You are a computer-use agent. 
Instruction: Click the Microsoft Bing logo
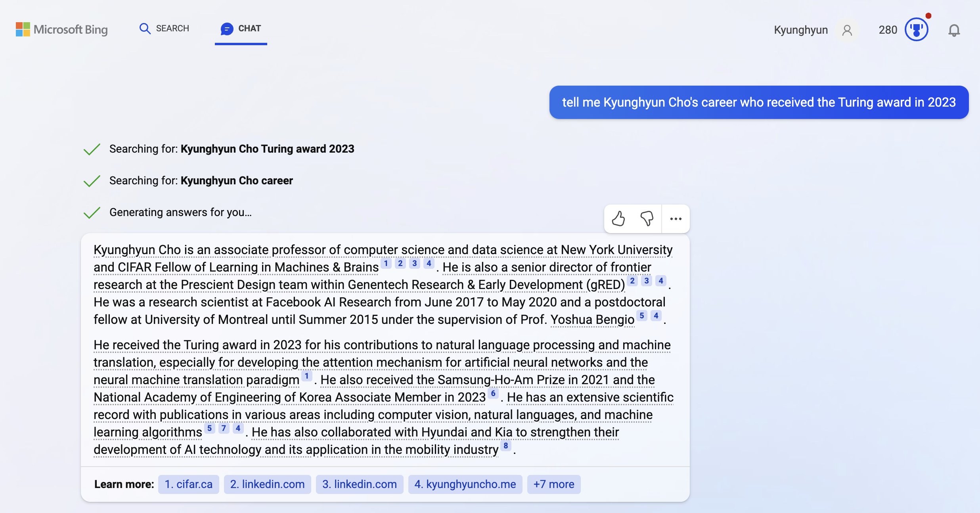coord(62,29)
